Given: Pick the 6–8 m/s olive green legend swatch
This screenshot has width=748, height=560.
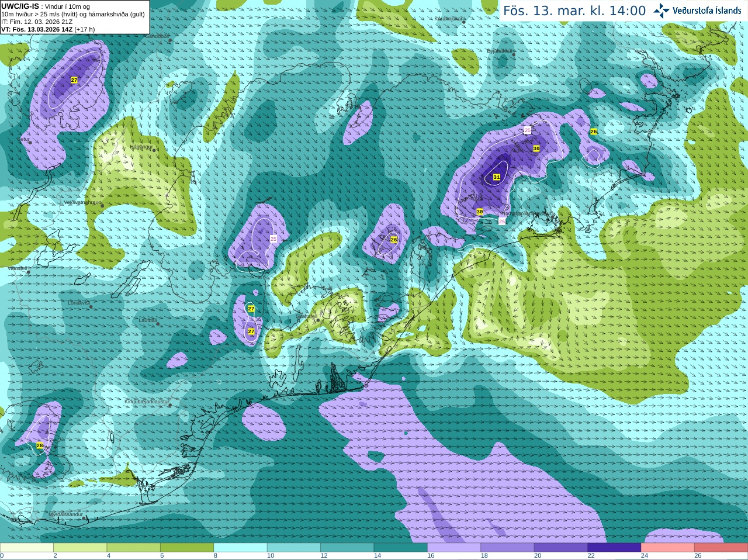Looking at the screenshot, I should [x=187, y=548].
